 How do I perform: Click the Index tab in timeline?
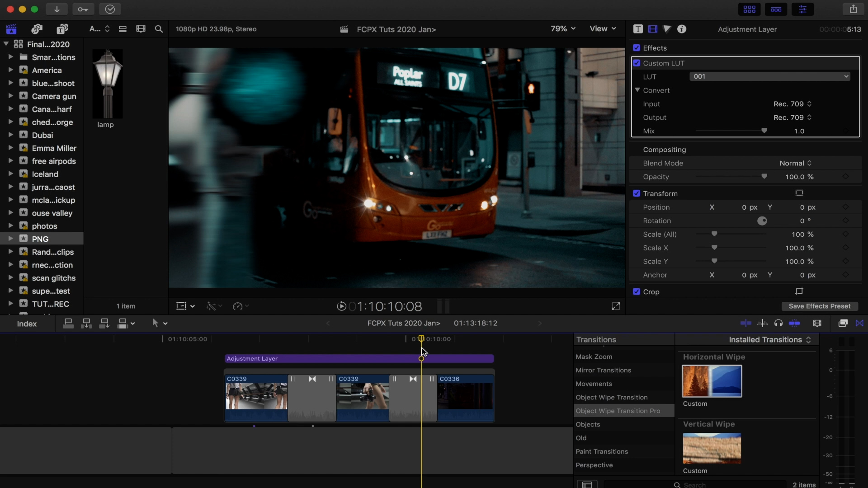(x=26, y=323)
